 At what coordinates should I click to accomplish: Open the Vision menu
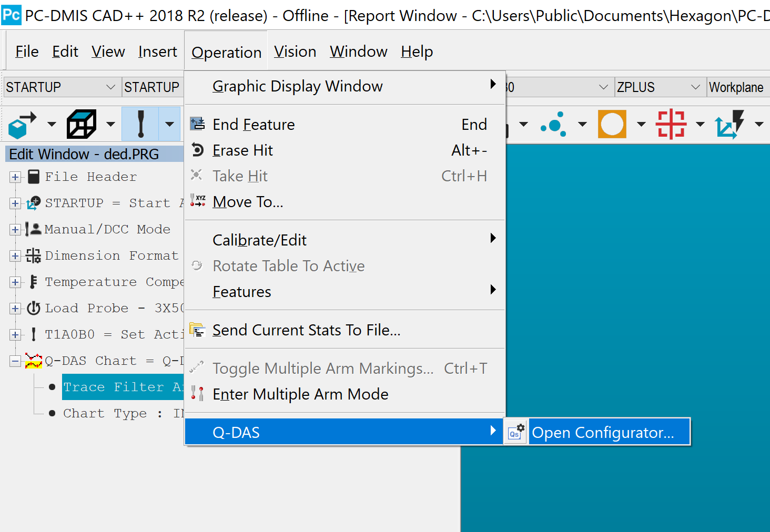[295, 51]
